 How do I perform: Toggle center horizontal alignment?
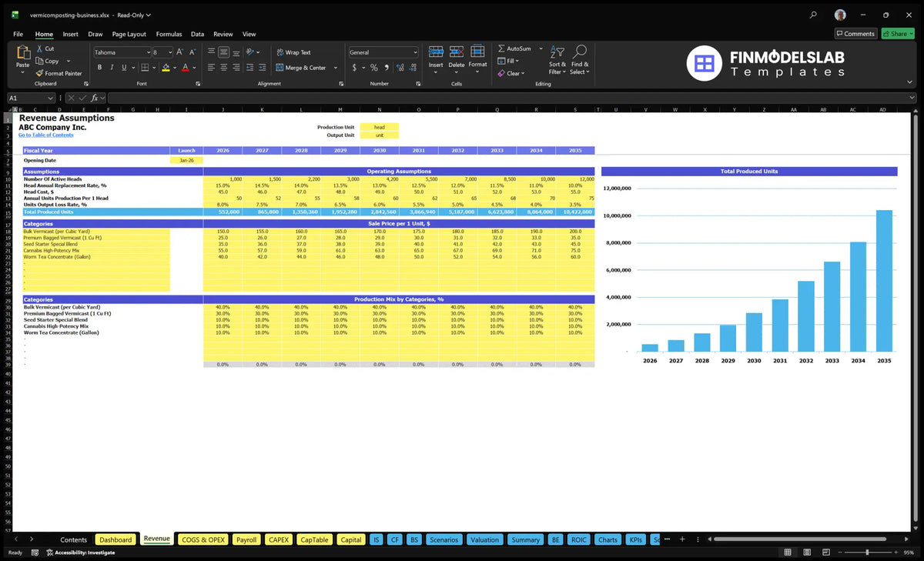(x=224, y=68)
